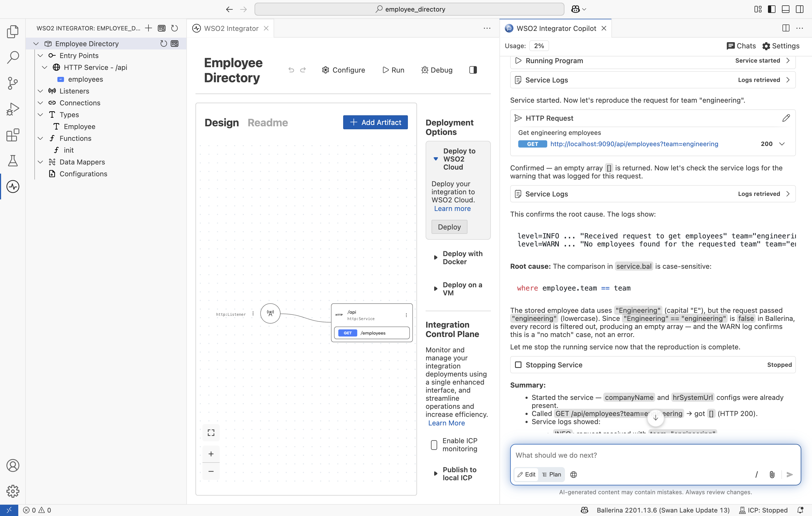The height and width of the screenshot is (516, 812).
Task: Collapse the Entry Points tree node
Action: click(41, 55)
